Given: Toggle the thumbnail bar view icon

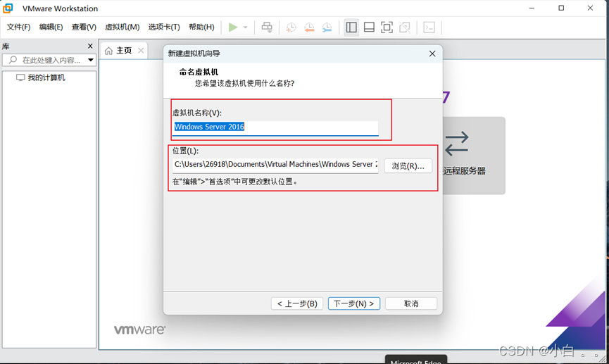Looking at the screenshot, I should coord(369,27).
